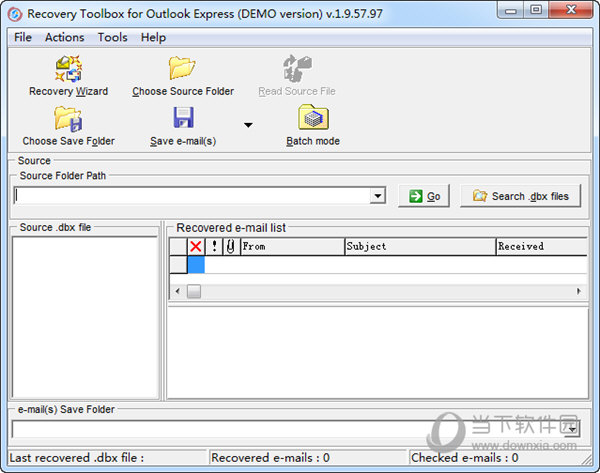Image resolution: width=600 pixels, height=473 pixels.
Task: Sort the e-mail list by From column
Action: pyautogui.click(x=292, y=246)
